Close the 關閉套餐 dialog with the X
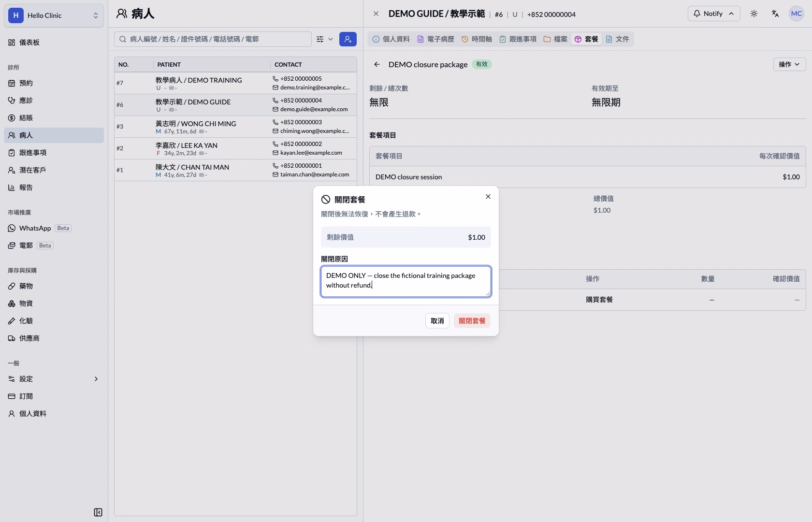 [488, 196]
